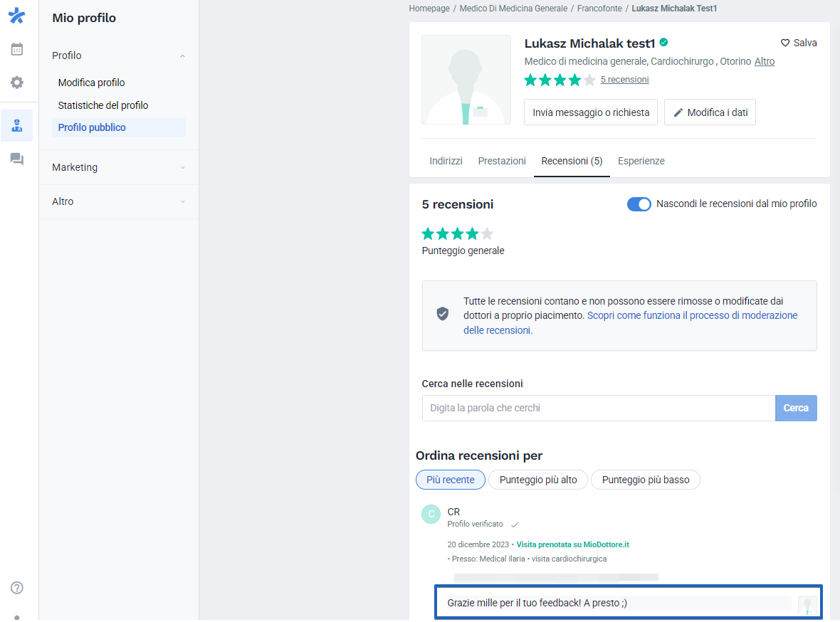Click Homepage in the breadcrumb
The image size is (840, 622).
[429, 9]
